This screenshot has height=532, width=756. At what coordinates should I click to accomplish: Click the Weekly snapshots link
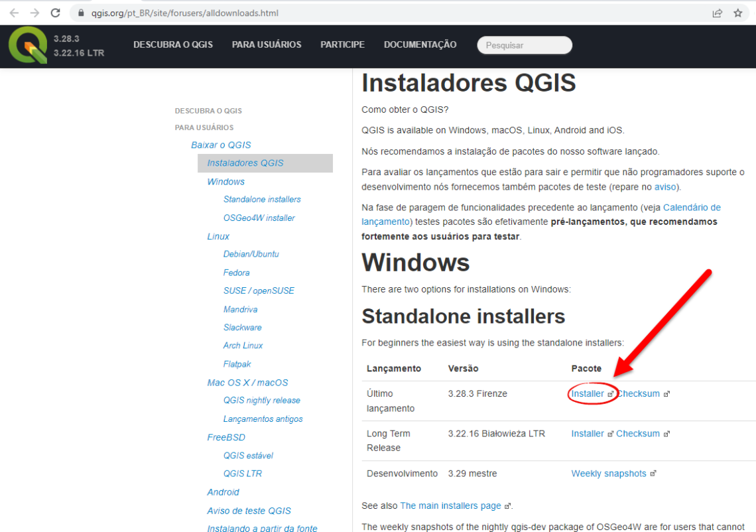[x=608, y=473]
